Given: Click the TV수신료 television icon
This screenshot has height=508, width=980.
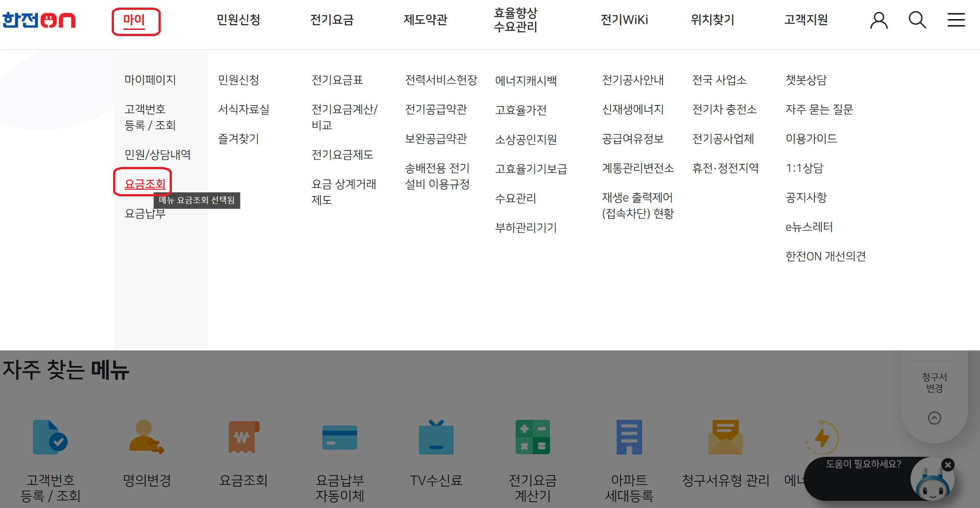Looking at the screenshot, I should coord(436,439).
